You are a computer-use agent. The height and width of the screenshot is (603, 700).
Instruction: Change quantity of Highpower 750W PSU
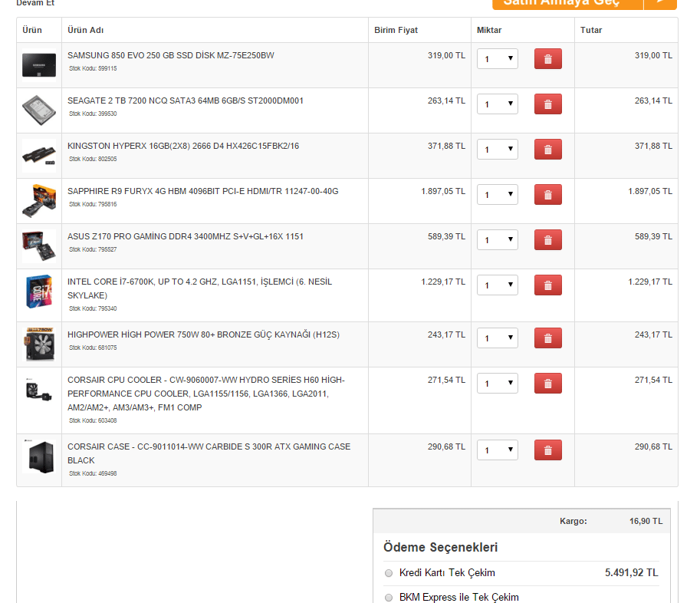pos(498,338)
